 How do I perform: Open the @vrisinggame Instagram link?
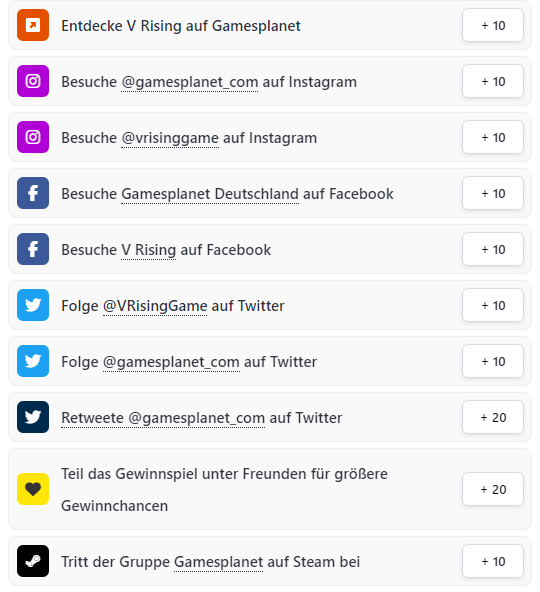170,138
